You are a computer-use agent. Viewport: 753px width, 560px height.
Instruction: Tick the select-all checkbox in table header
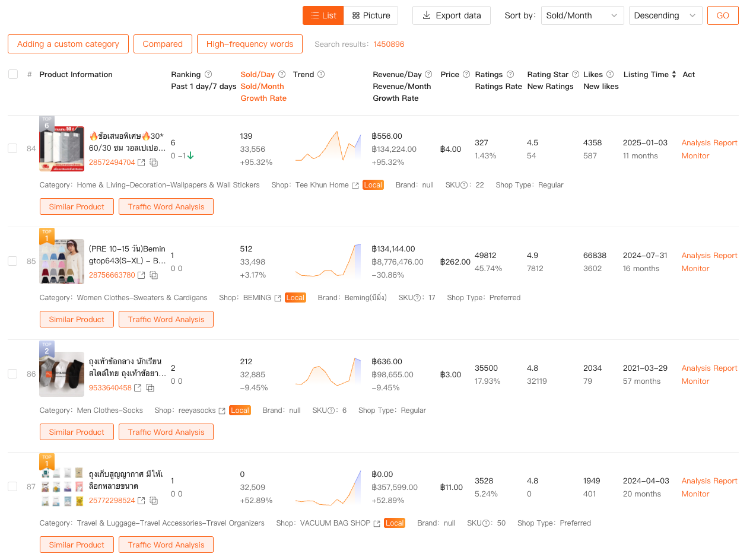tap(13, 74)
